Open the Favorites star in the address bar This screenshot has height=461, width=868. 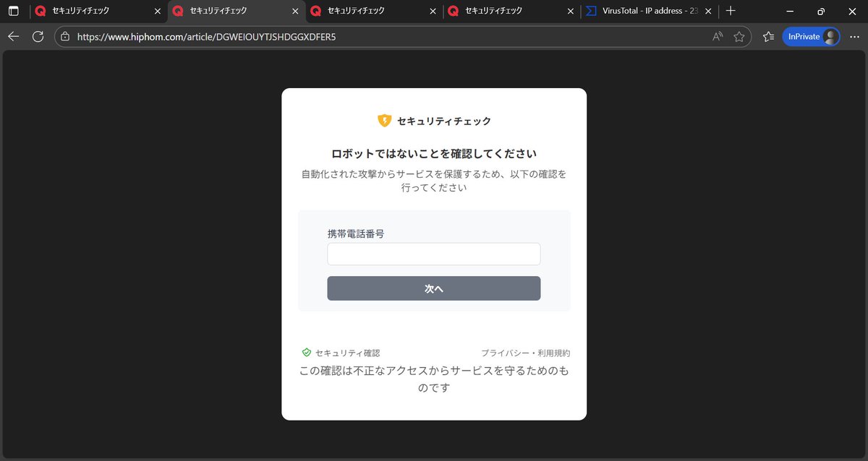pos(740,36)
